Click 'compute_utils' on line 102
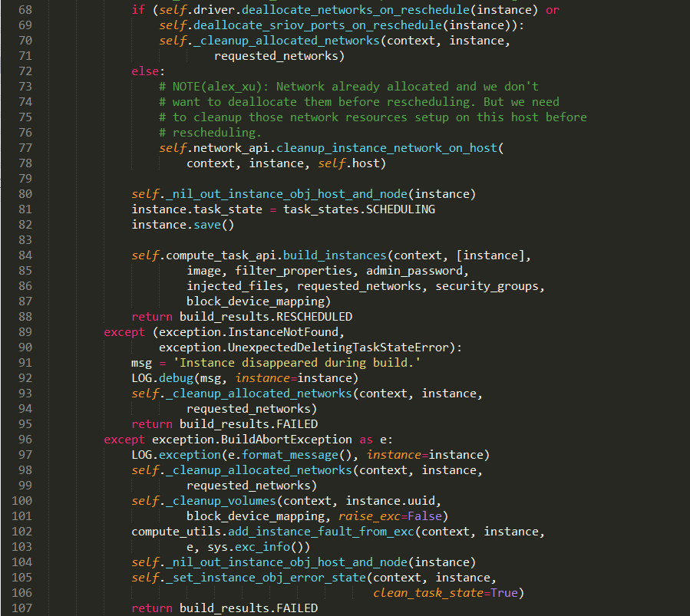690x616 pixels. 176,532
